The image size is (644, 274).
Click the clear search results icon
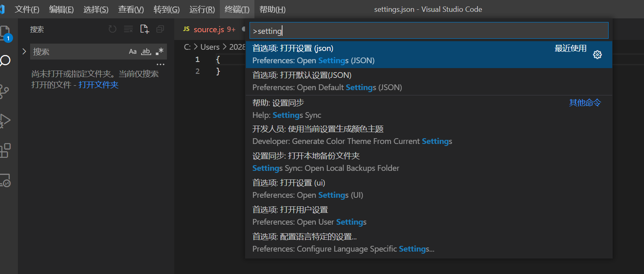(x=128, y=29)
